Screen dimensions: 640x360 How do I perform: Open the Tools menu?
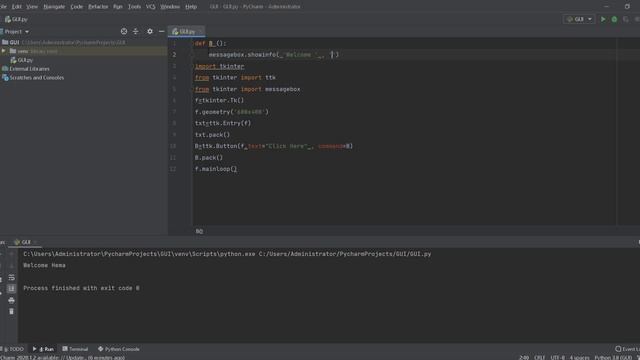pyautogui.click(x=134, y=7)
